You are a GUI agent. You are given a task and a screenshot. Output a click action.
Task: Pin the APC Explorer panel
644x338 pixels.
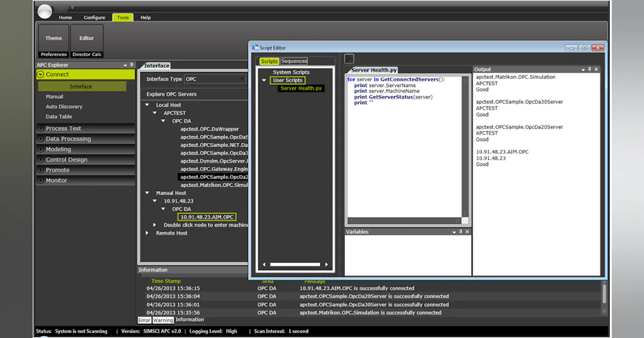point(131,65)
